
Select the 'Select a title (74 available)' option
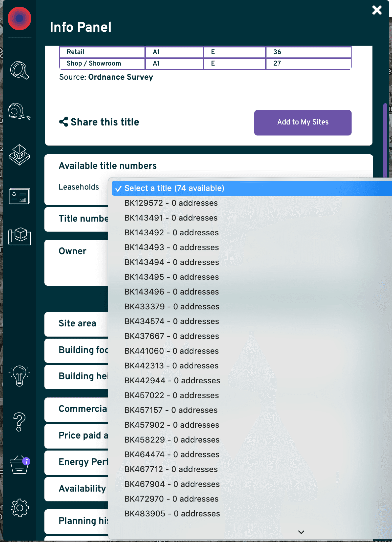click(174, 188)
